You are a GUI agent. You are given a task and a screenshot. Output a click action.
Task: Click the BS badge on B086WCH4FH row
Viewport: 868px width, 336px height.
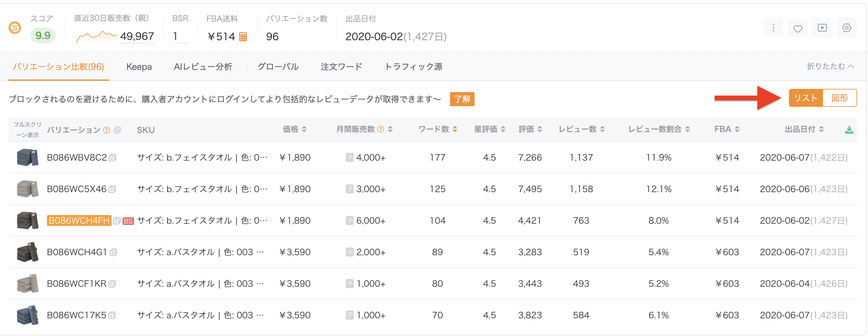pyautogui.click(x=128, y=221)
